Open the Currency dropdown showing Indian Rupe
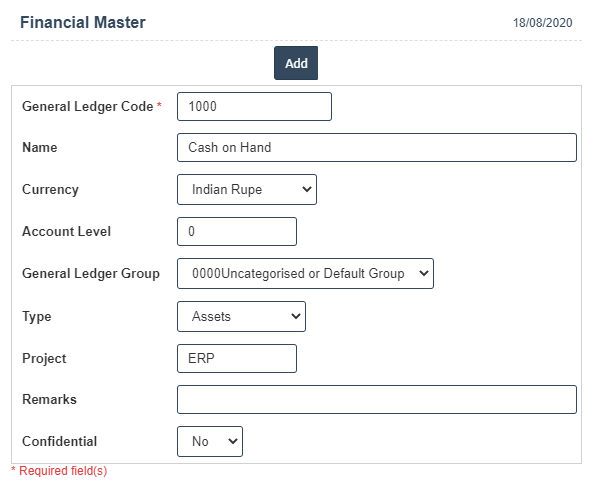 (x=247, y=190)
